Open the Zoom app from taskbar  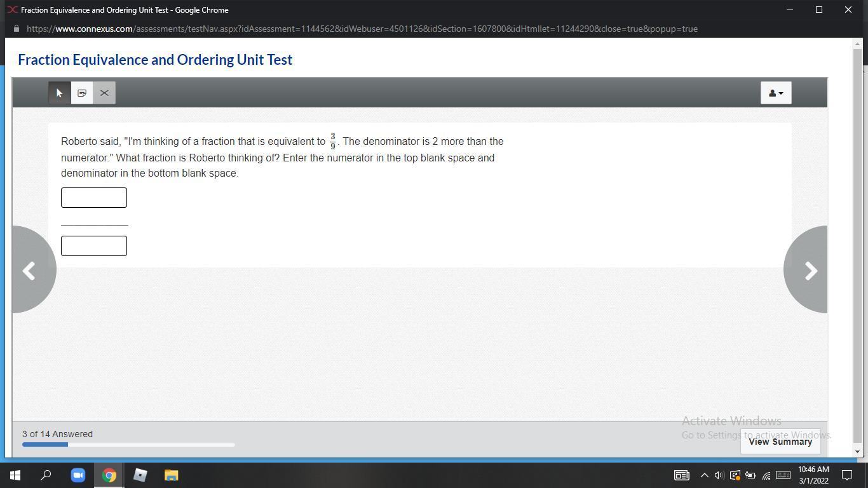(x=78, y=475)
